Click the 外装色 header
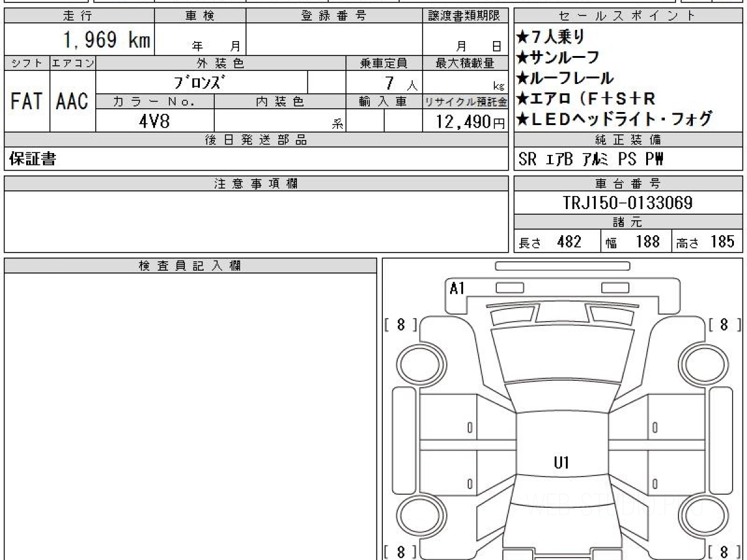Viewport: 747px width, 560px height. pos(221,63)
